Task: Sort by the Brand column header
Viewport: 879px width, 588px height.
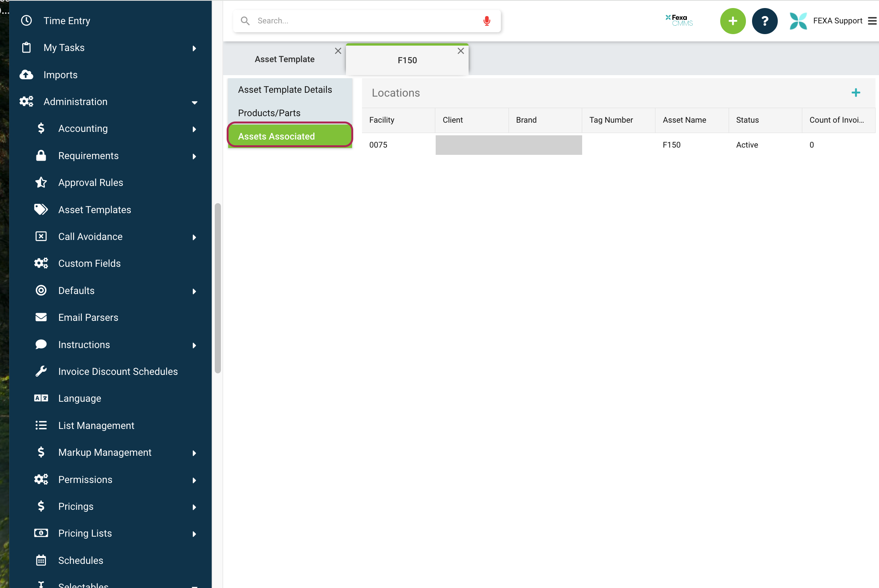Action: coord(545,120)
